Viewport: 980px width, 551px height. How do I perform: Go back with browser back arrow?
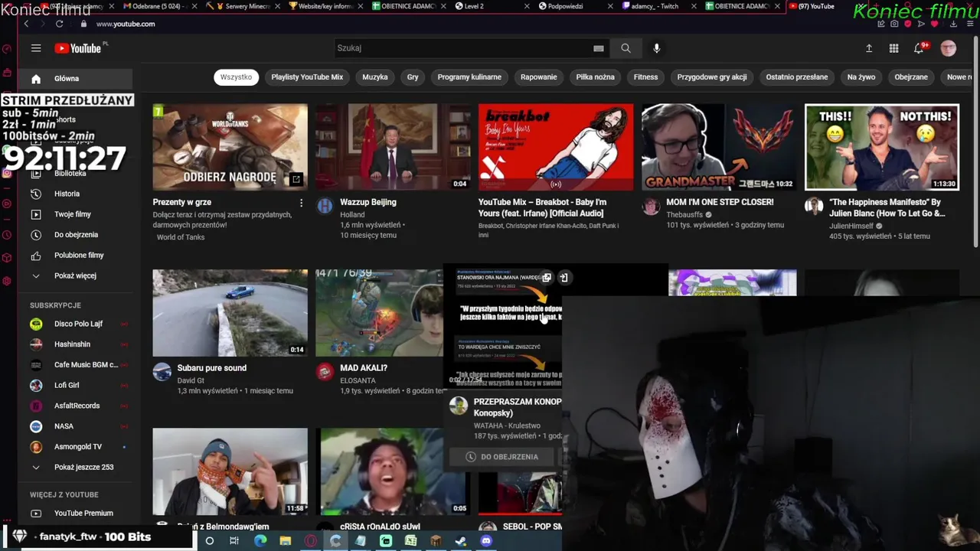tap(26, 24)
